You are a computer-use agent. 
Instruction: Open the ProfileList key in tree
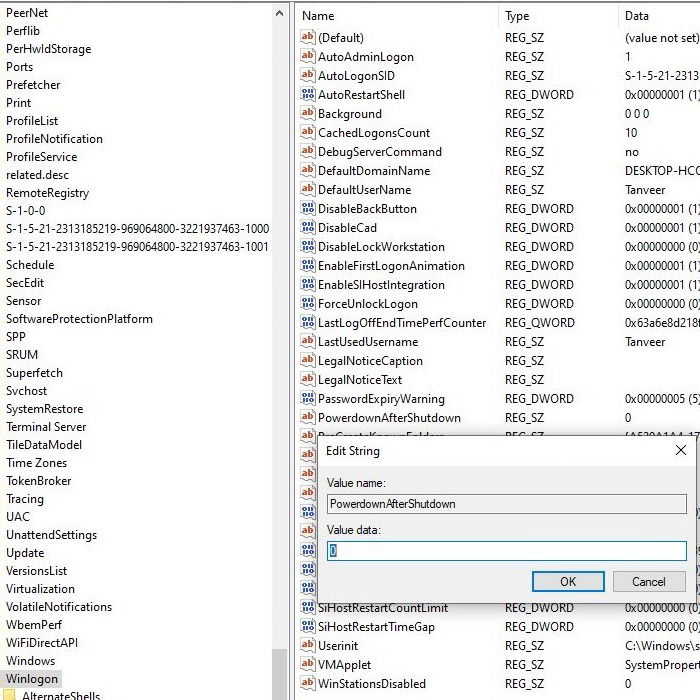pos(32,121)
